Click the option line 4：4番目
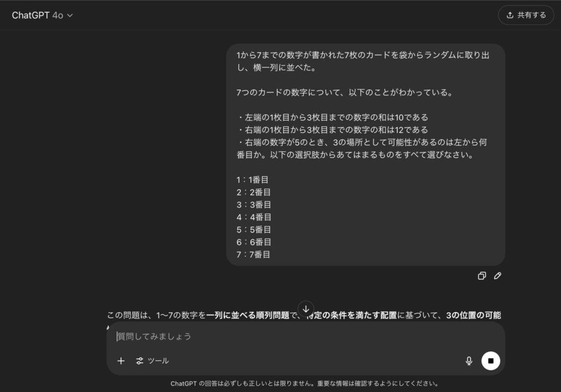The width and height of the screenshot is (561, 392). (254, 217)
